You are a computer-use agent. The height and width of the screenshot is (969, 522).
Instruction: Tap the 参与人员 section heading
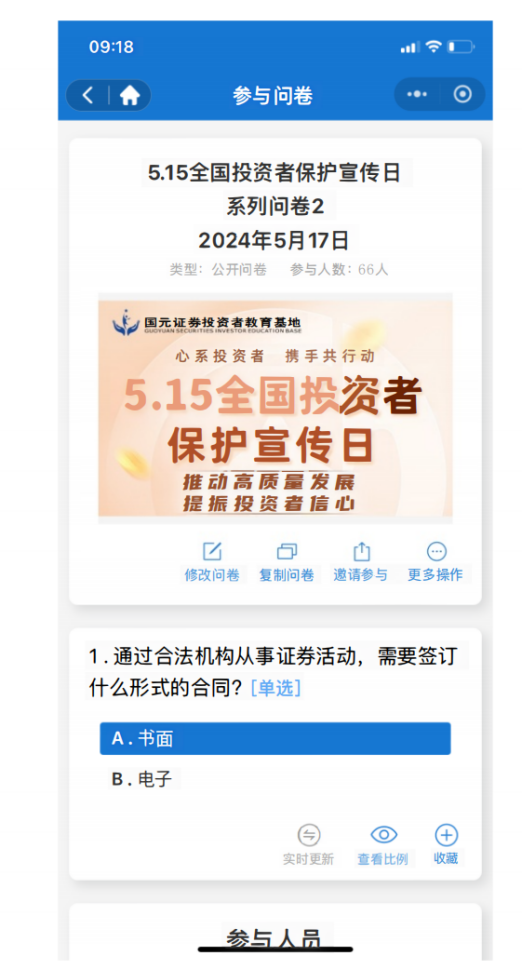pos(274,939)
